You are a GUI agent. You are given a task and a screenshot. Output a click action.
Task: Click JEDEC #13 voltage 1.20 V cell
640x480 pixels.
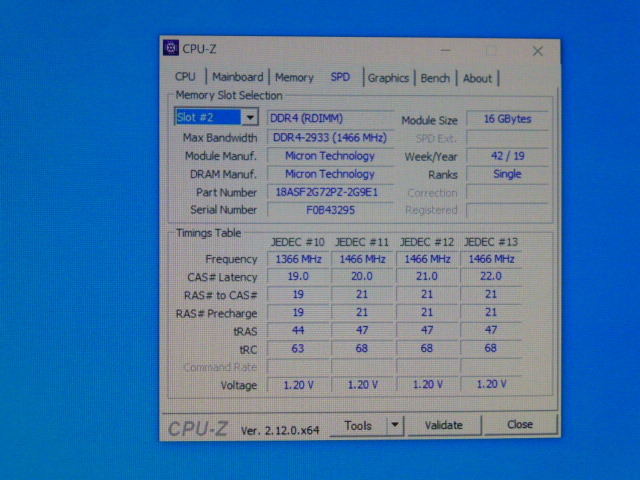tap(491, 384)
